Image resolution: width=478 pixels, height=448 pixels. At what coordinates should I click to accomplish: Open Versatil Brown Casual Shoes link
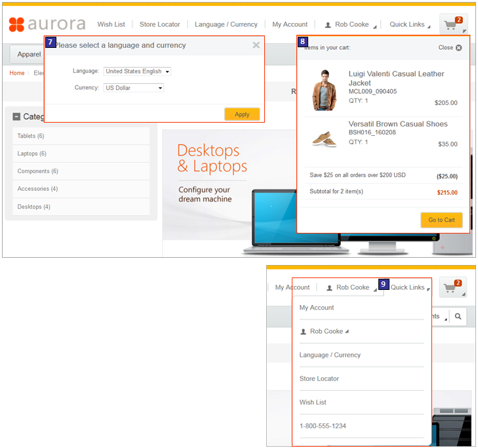coord(398,124)
